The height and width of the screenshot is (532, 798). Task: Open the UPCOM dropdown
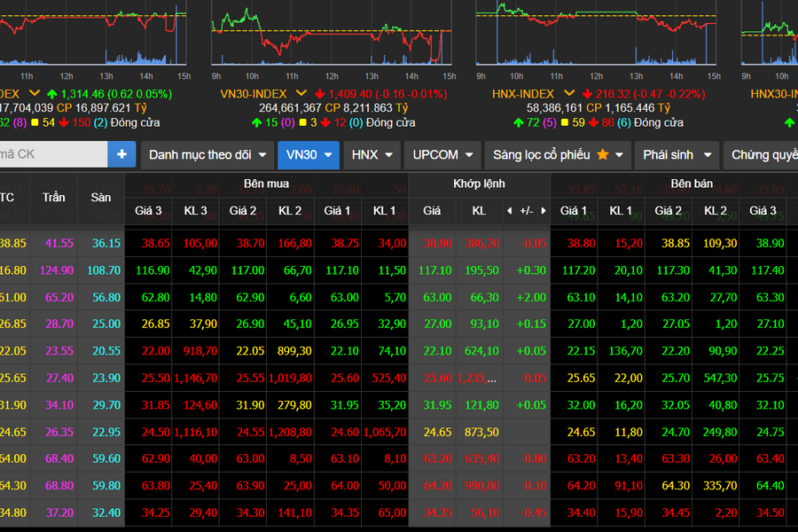tap(442, 155)
